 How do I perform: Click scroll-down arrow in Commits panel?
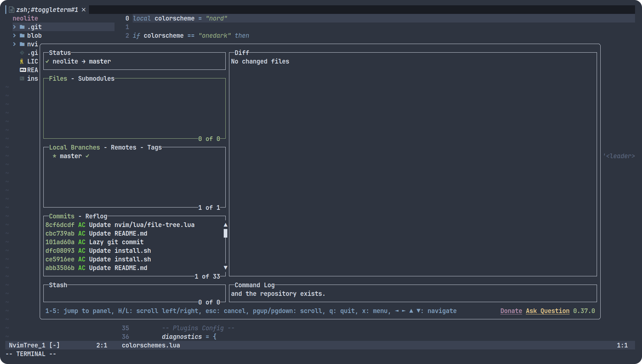click(225, 268)
